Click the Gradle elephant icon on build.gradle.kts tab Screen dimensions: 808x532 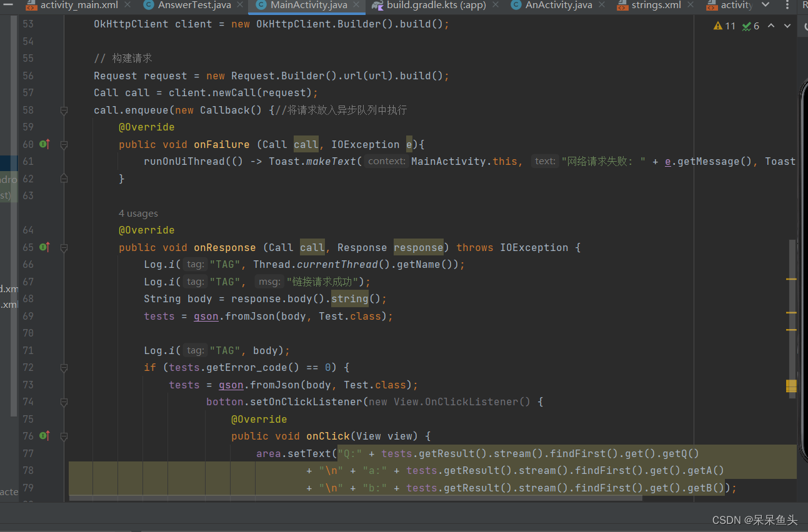point(377,5)
